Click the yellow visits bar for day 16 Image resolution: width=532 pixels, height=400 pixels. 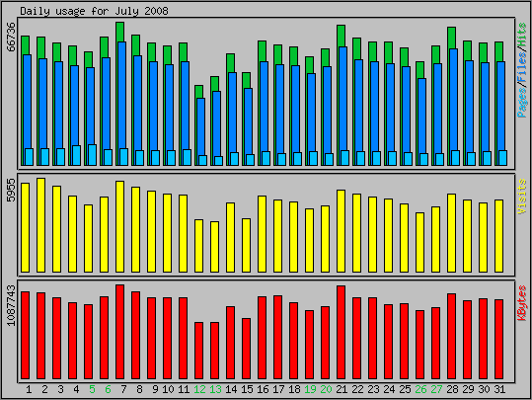tap(262, 234)
